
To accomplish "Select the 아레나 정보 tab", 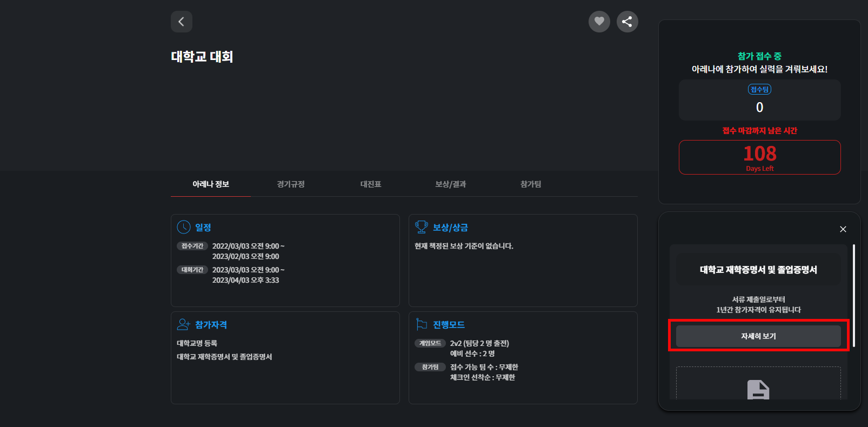I will [211, 184].
